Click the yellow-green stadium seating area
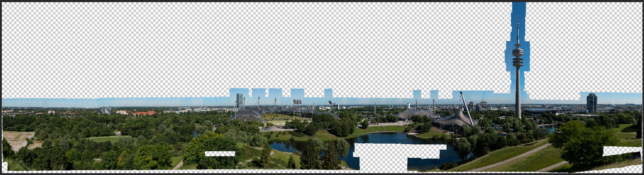Viewport: 644px width, 175px height. tap(280, 118)
